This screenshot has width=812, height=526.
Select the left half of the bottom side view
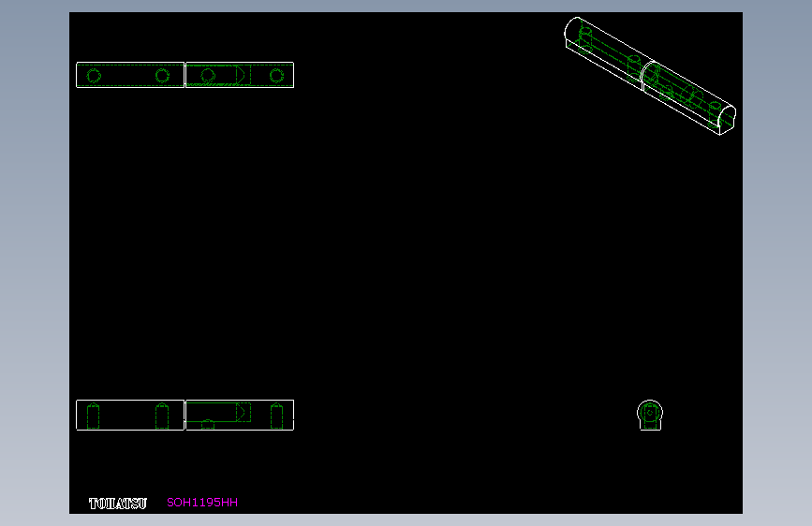(x=130, y=415)
